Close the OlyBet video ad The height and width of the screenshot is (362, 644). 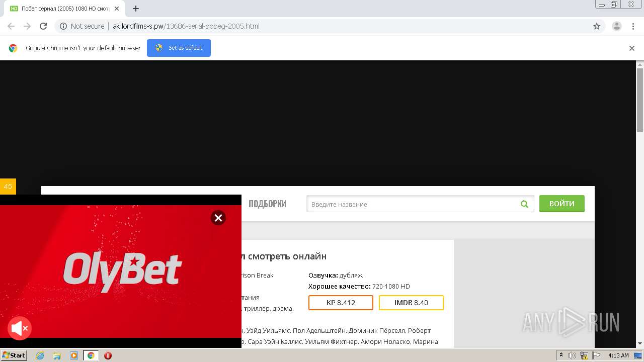tap(218, 218)
